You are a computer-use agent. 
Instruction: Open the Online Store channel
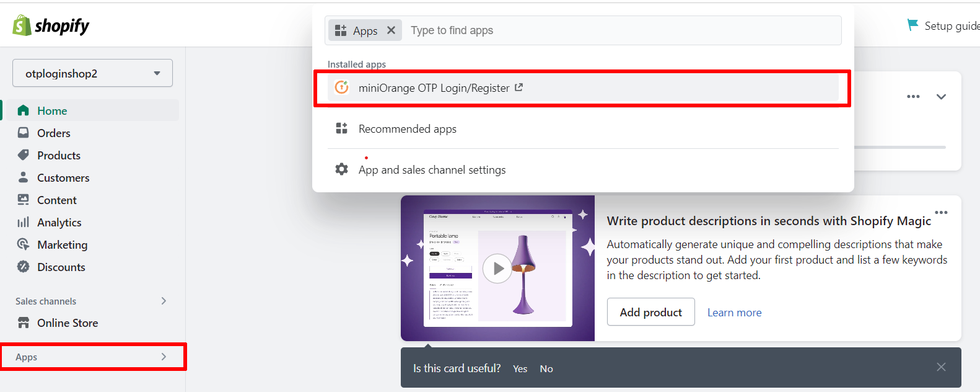[67, 323]
